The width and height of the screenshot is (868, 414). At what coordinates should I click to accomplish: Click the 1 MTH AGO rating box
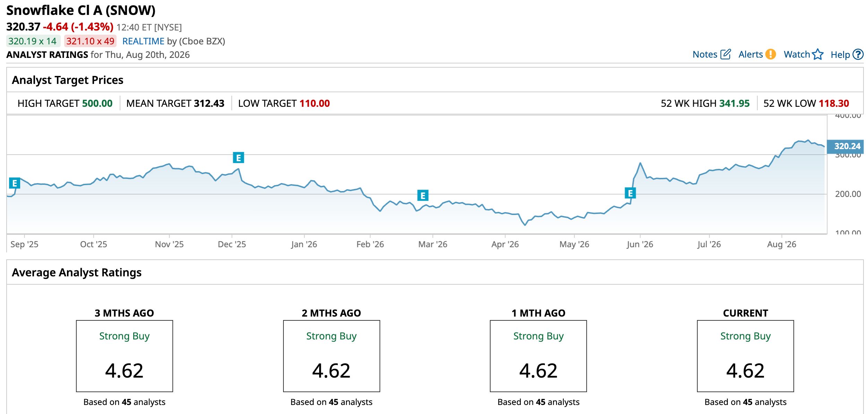click(x=538, y=356)
